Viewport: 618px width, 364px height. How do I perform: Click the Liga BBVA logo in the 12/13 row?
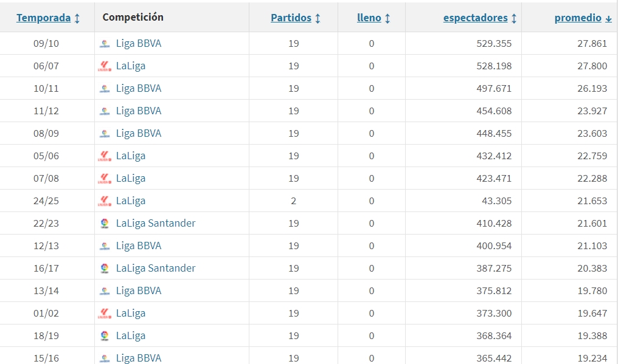pyautogui.click(x=105, y=246)
